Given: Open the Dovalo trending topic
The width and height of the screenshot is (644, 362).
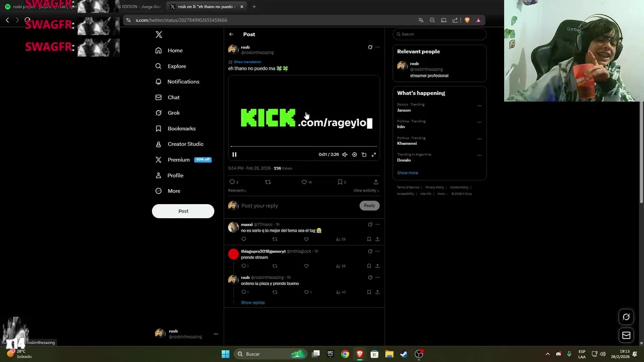Looking at the screenshot, I should 404,160.
